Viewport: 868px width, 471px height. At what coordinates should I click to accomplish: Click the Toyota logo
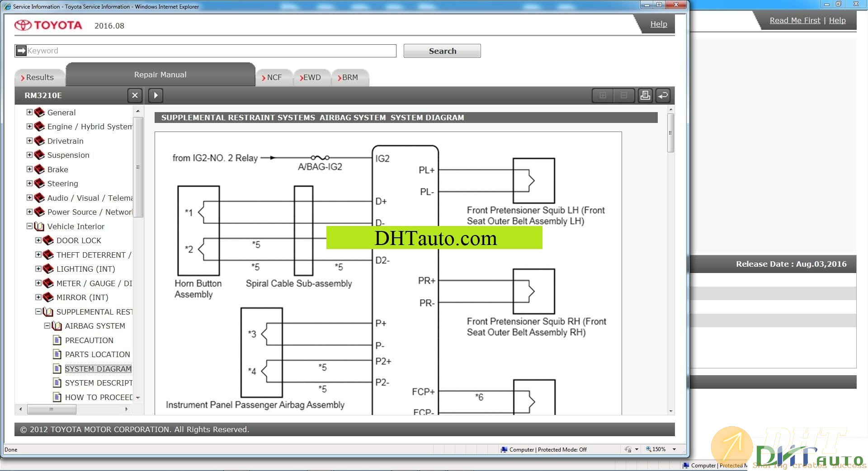coord(48,25)
